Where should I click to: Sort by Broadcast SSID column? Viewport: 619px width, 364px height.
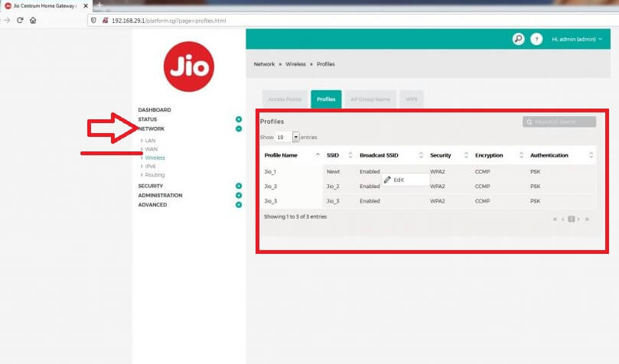(x=391, y=155)
